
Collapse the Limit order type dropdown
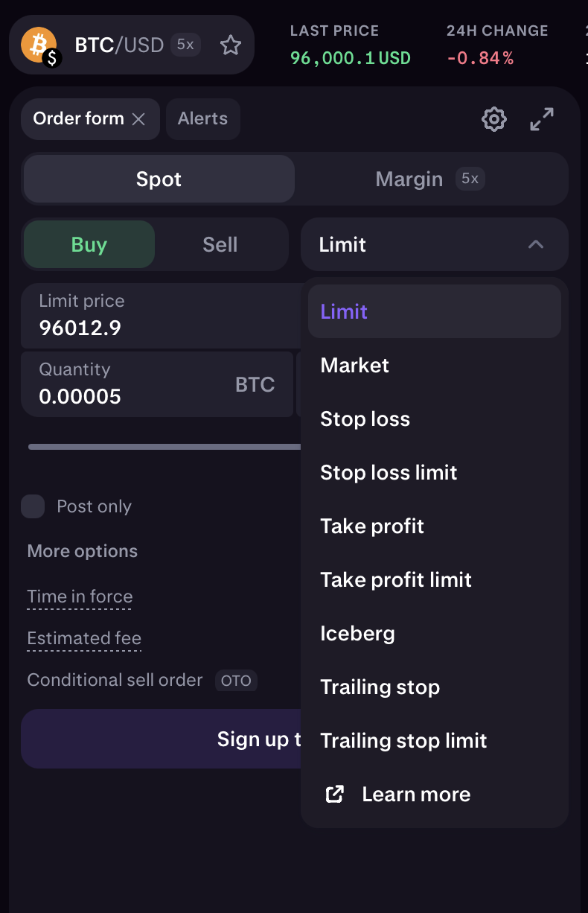point(536,244)
